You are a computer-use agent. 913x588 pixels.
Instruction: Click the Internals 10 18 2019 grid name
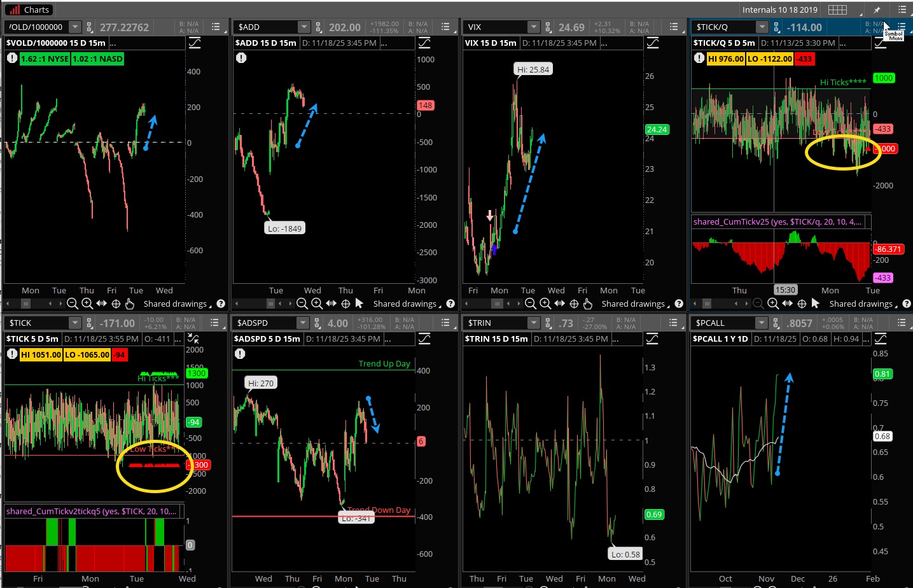click(x=779, y=10)
